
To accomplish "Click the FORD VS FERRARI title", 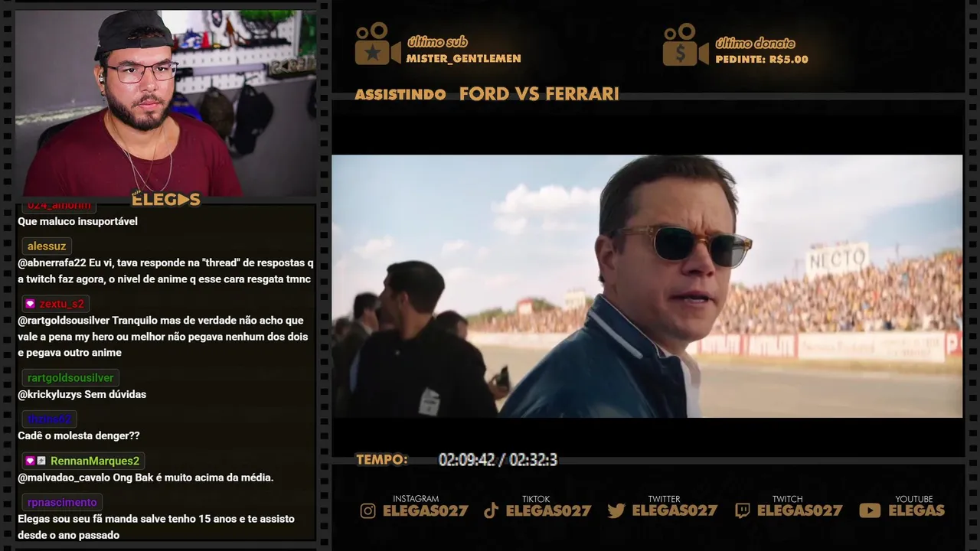I will coord(539,94).
